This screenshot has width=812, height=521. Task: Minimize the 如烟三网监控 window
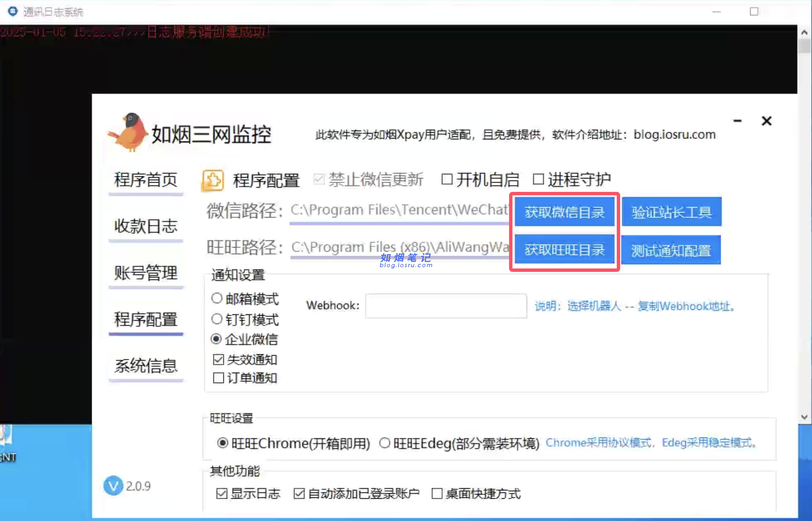pyautogui.click(x=737, y=121)
